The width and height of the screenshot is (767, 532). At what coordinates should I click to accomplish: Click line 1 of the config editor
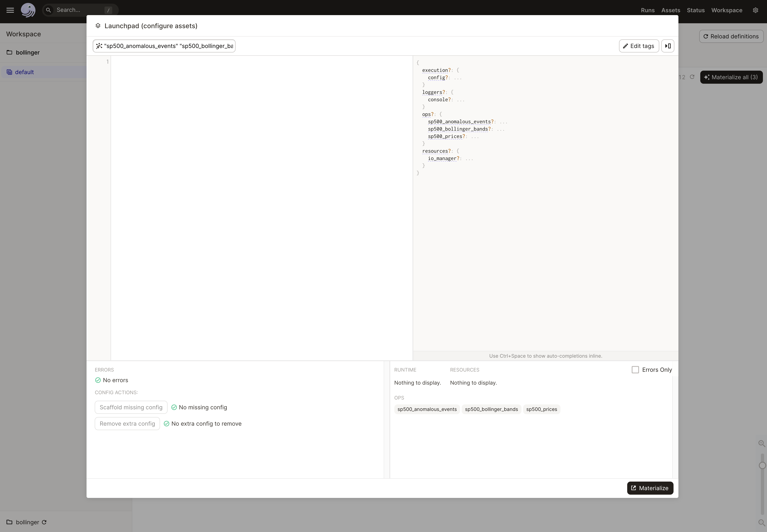[262, 62]
